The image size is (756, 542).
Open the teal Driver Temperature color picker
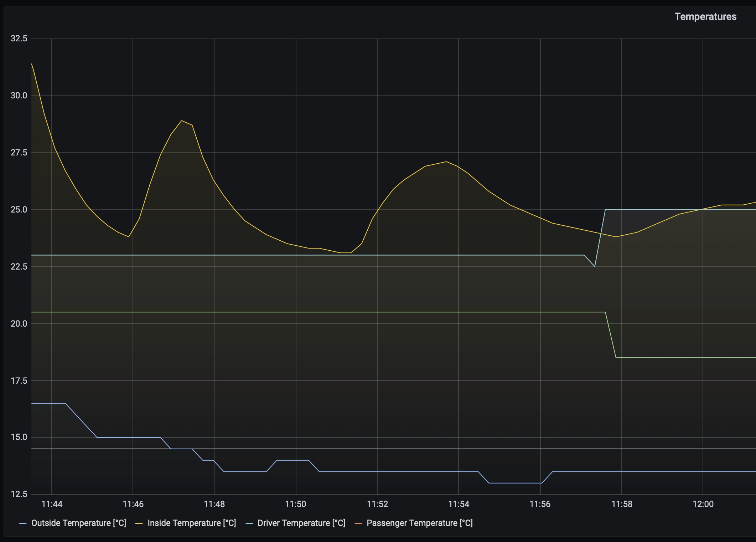[x=249, y=523]
